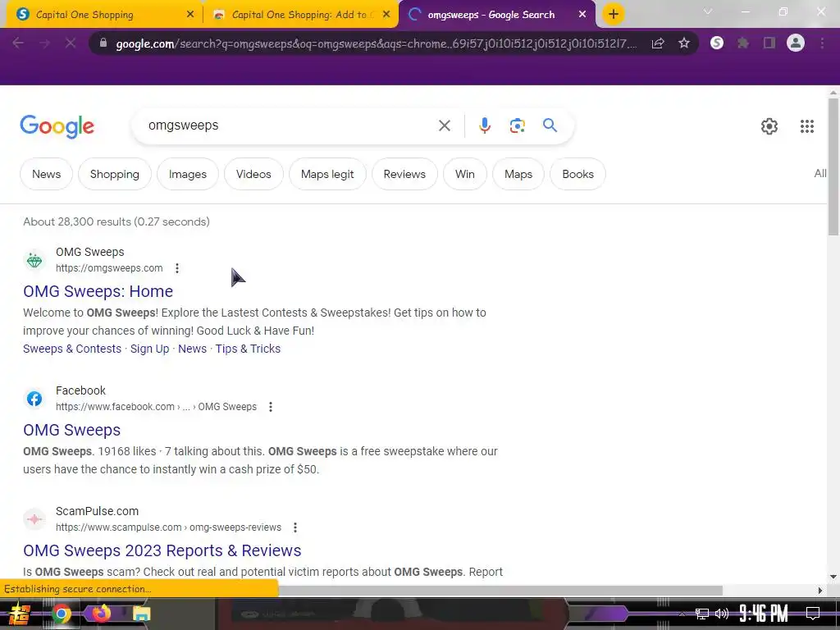Click the horizontal scrollbar right arrow

point(820,591)
